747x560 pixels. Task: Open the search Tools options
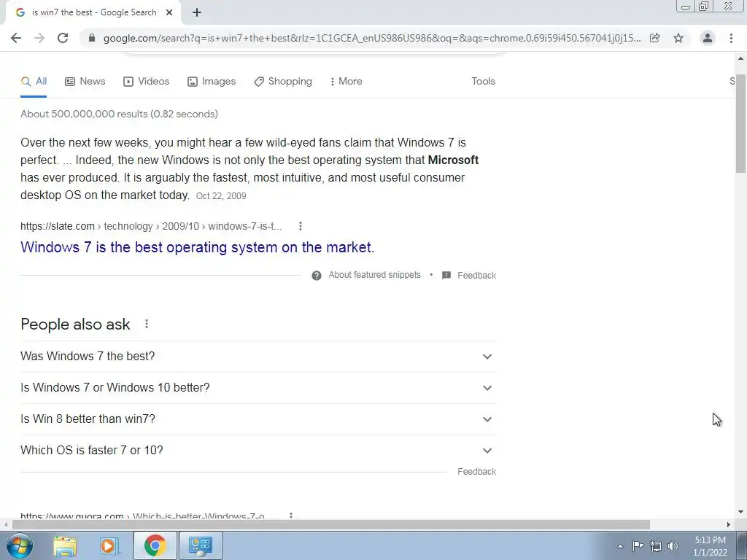pyautogui.click(x=483, y=82)
